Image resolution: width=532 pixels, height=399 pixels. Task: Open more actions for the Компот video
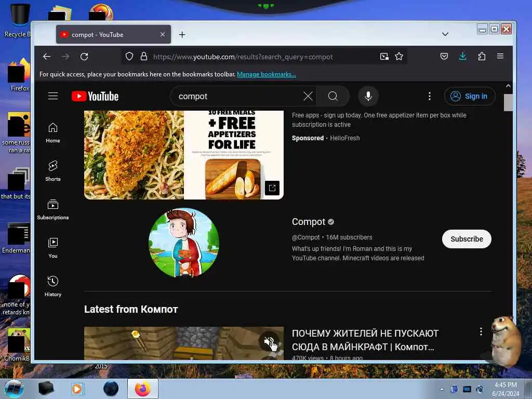coord(481,331)
